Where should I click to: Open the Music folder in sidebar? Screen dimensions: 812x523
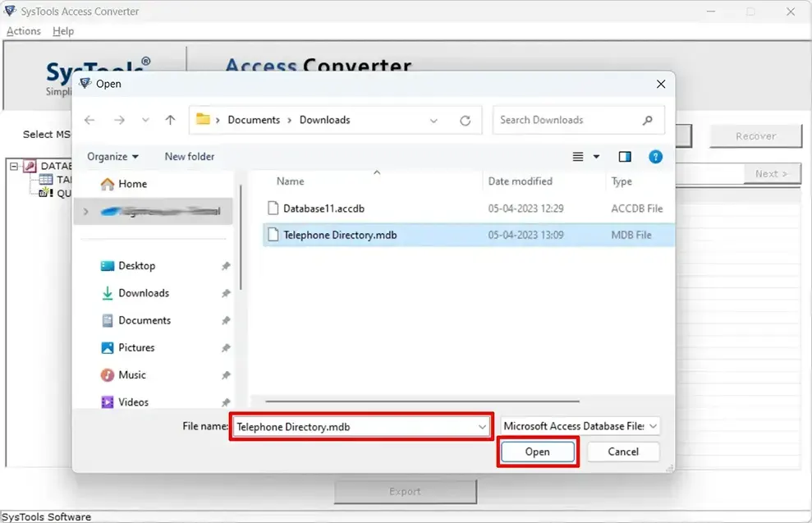coord(131,375)
